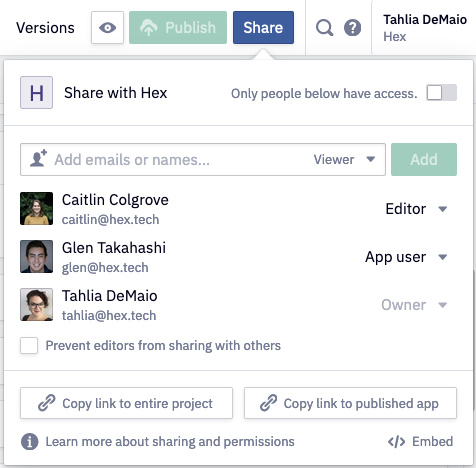Click the add-person icon in email field
476x468 pixels.
click(38, 158)
